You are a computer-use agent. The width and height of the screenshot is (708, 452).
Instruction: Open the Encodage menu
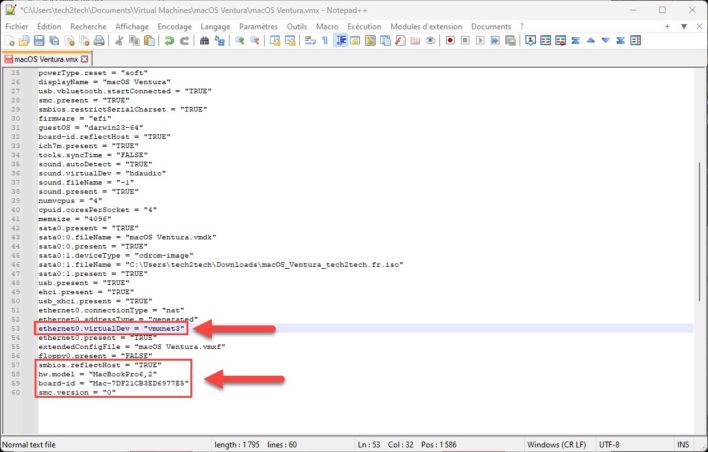tap(177, 25)
